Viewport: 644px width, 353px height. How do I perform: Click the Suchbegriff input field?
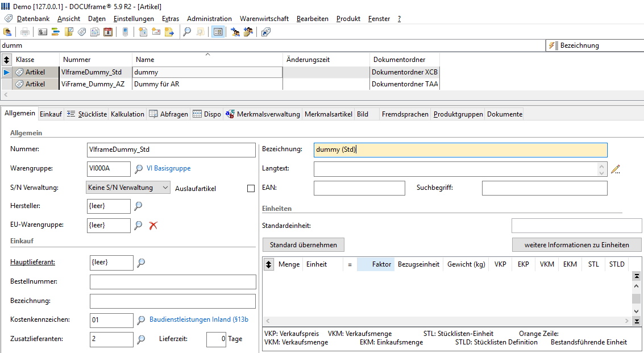point(545,188)
